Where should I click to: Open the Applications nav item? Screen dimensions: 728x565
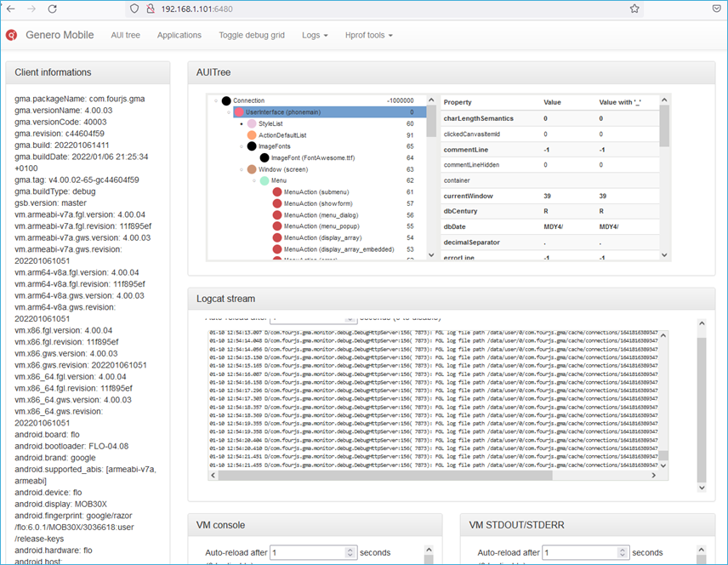(179, 35)
